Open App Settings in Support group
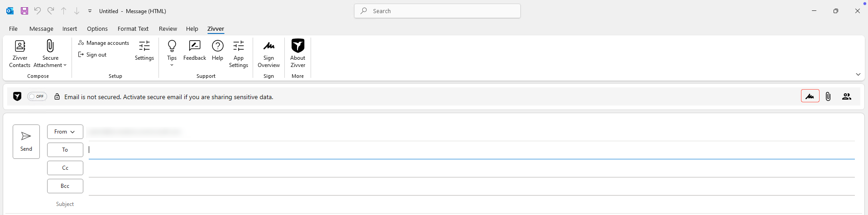This screenshot has width=868, height=215. point(239,53)
